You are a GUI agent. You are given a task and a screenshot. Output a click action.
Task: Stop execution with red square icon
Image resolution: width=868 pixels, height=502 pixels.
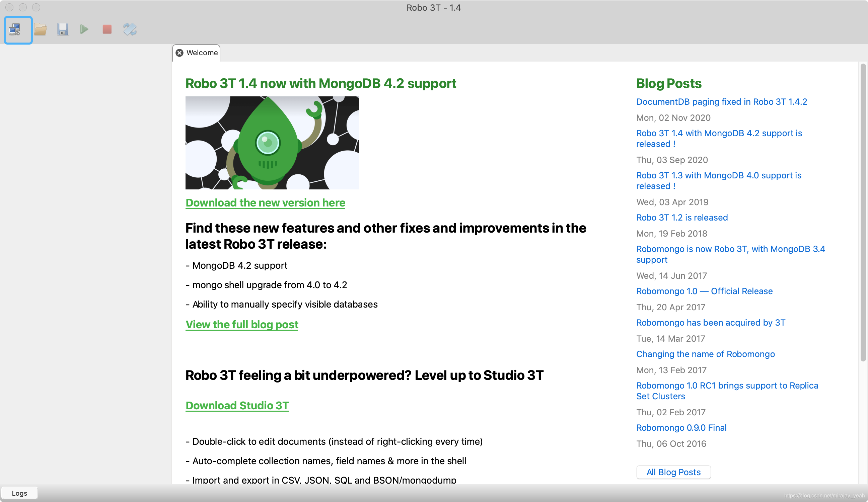pos(107,29)
